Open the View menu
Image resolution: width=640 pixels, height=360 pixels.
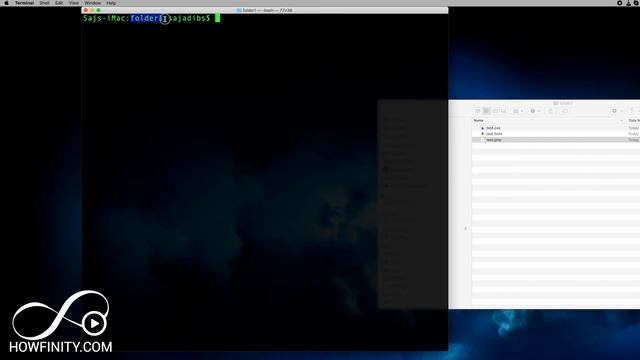click(73, 3)
